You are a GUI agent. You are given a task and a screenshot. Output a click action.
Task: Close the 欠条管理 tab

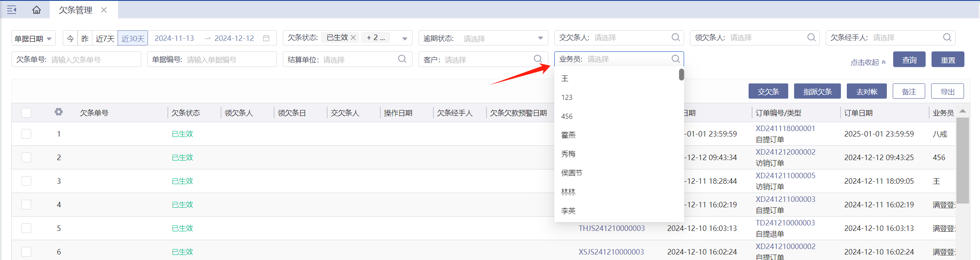[104, 10]
